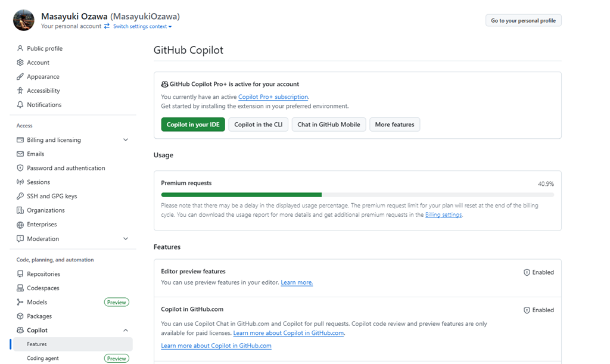This screenshot has height=364, width=610.
Task: Click the Copilot icon beside Pro+ active heading
Action: coord(164,84)
